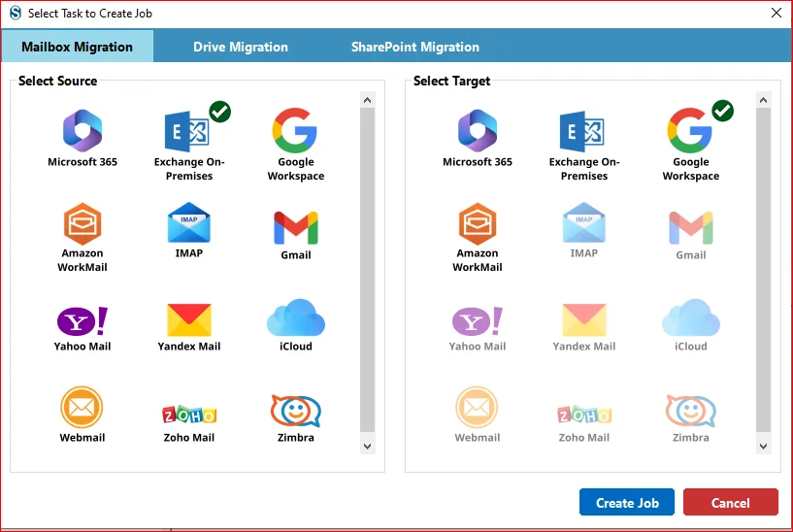Click the Select Target scrollbar thumb

click(763, 270)
